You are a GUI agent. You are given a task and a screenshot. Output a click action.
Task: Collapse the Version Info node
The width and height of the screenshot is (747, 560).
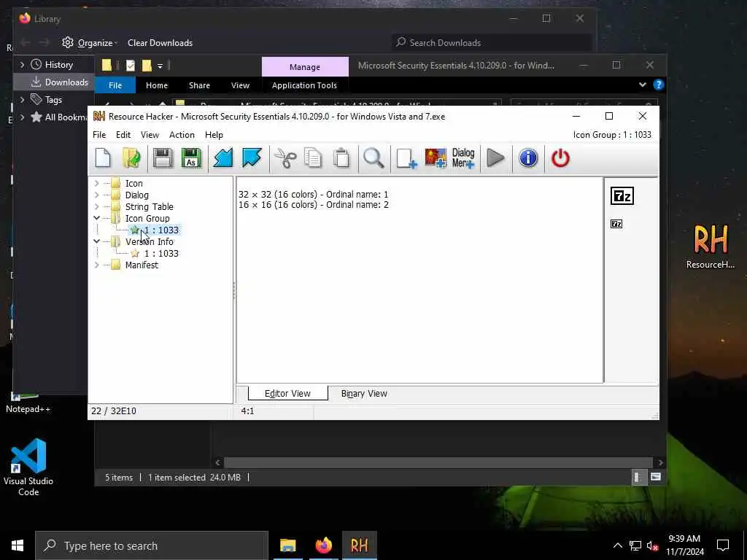tap(97, 241)
